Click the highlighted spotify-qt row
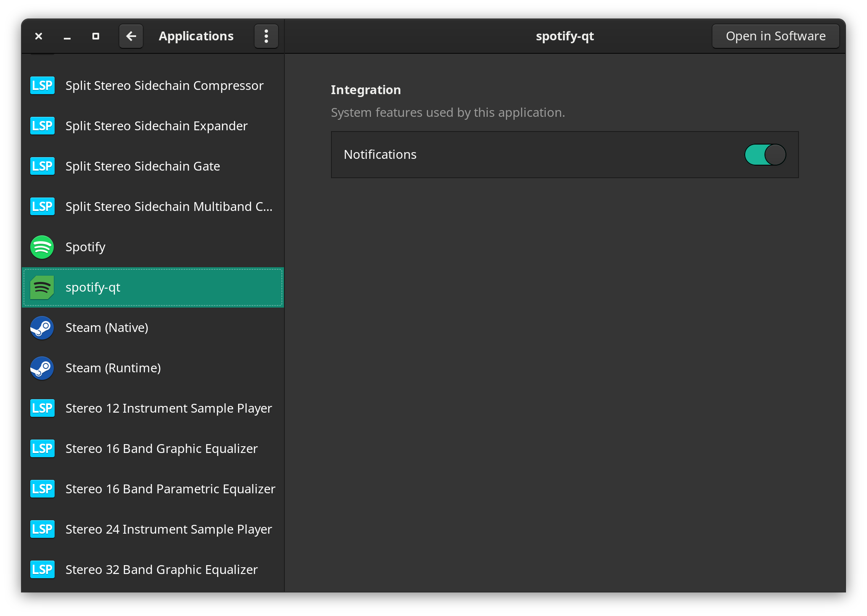 coord(153,287)
